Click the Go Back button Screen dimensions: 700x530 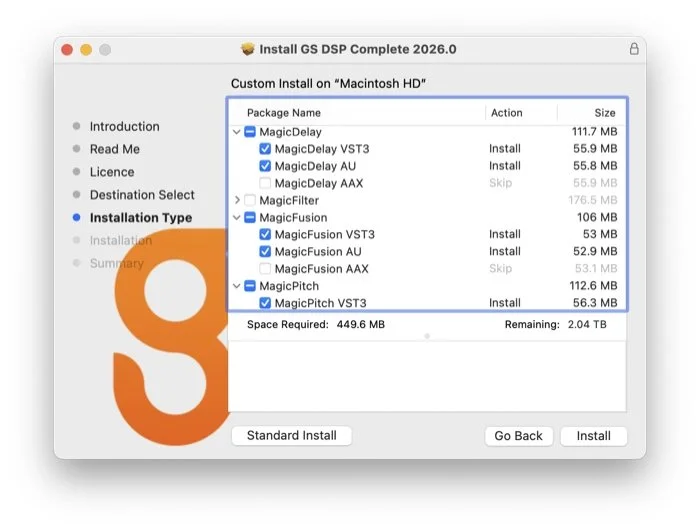[518, 436]
